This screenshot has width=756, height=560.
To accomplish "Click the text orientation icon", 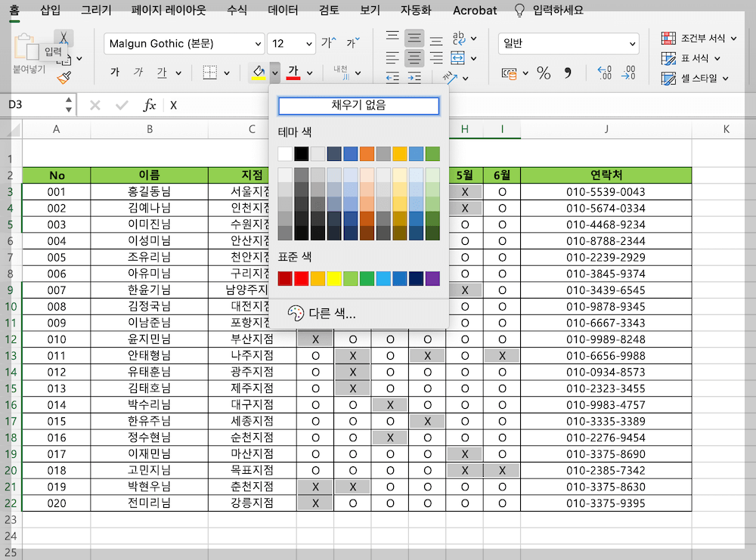I will [x=449, y=77].
